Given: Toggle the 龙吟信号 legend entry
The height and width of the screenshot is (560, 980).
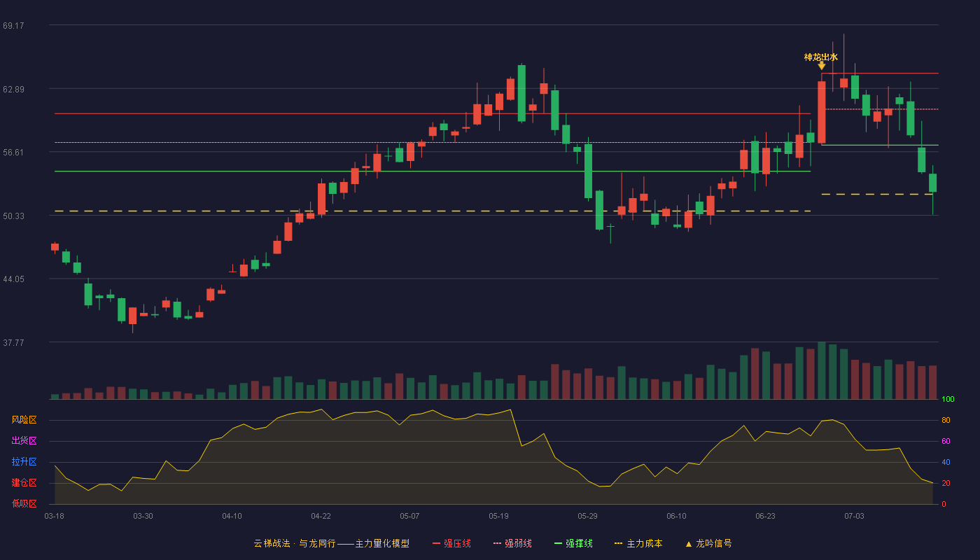Looking at the screenshot, I should coord(708,543).
